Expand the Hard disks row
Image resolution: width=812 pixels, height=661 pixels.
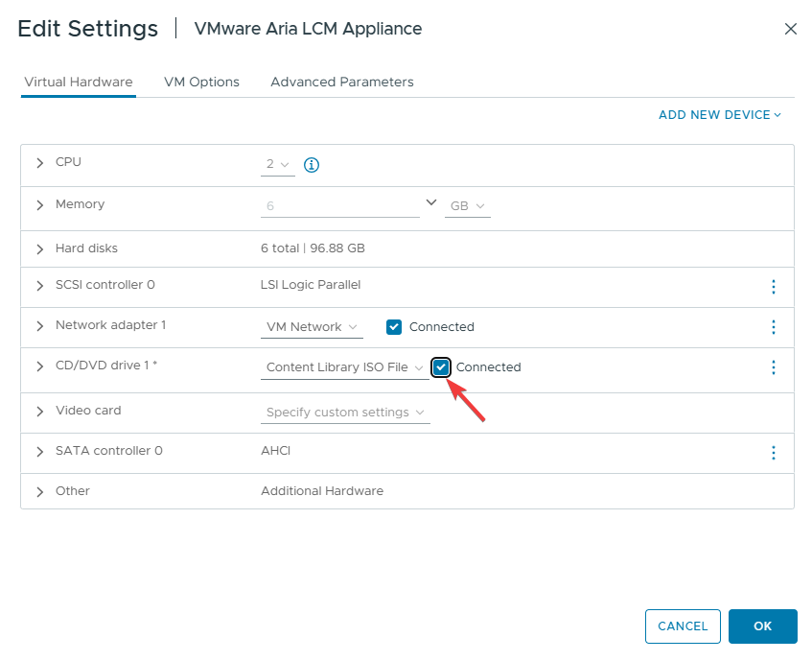coord(40,249)
